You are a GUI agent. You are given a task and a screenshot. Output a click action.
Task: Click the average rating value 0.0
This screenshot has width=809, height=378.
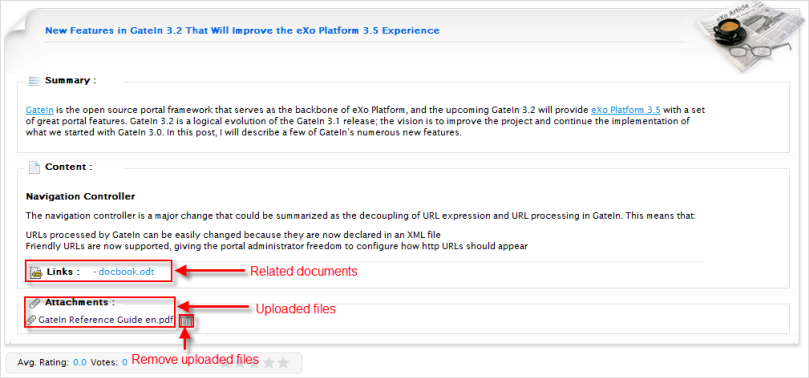coord(80,363)
